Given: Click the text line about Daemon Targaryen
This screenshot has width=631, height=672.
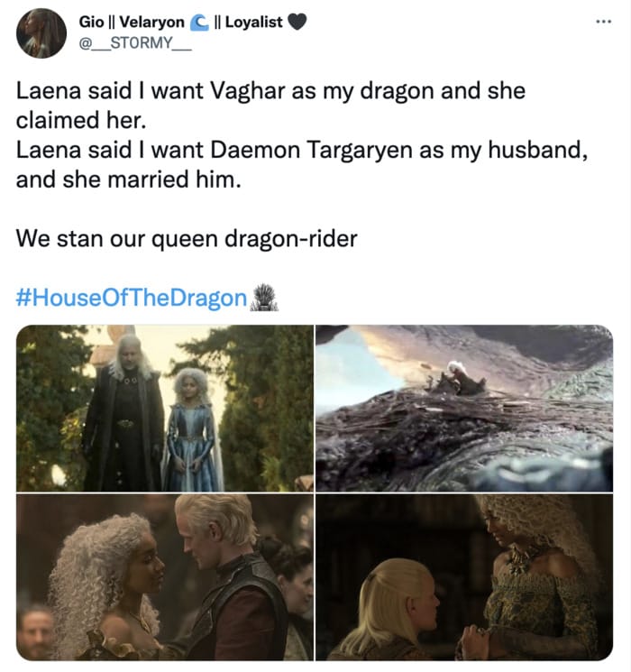Looking at the screenshot, I should point(302,164).
